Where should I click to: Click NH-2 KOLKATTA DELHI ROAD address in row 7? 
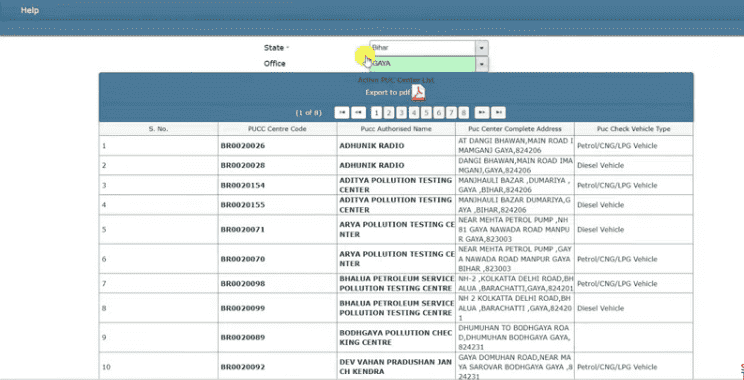(x=516, y=284)
